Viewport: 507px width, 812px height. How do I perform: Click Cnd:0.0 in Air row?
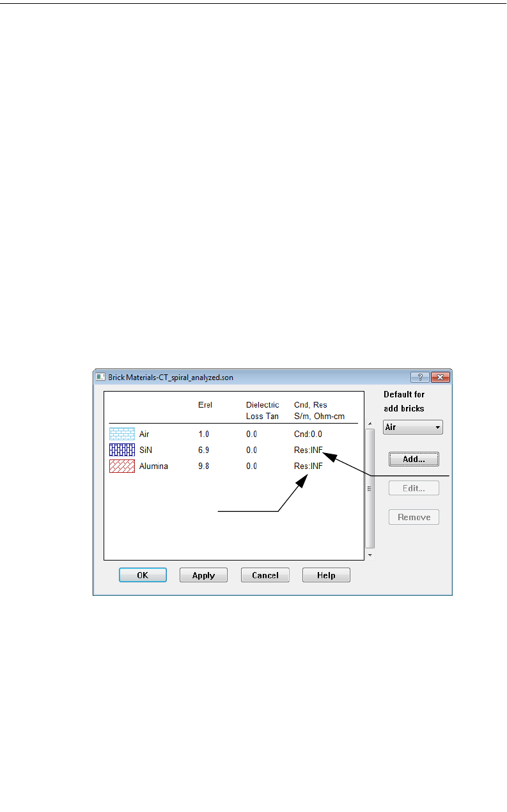[308, 434]
